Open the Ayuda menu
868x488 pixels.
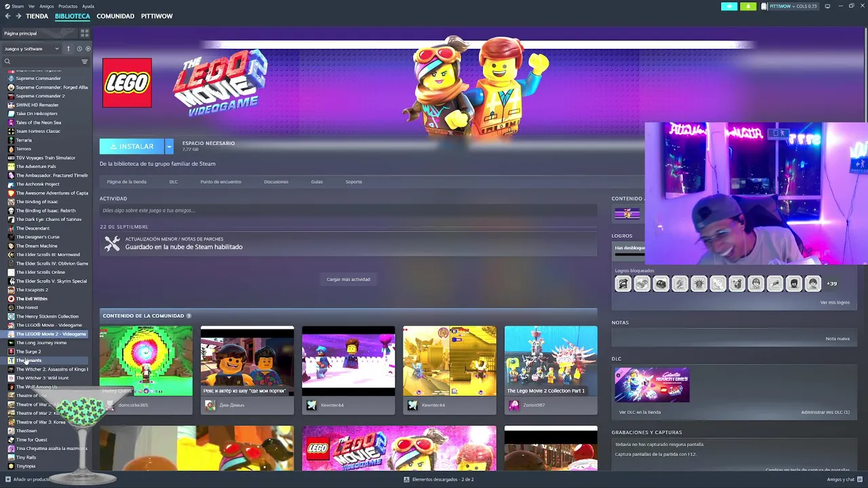tap(88, 6)
